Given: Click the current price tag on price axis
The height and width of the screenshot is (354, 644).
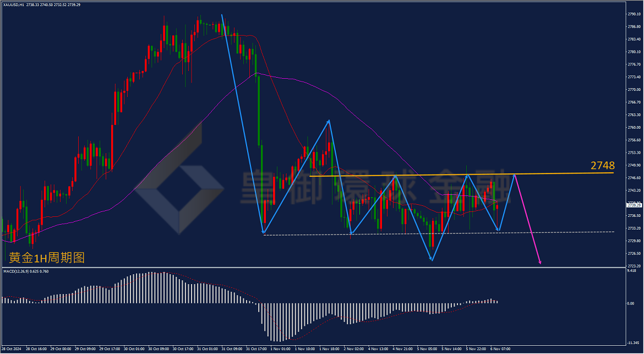Looking at the screenshot, I should pyautogui.click(x=635, y=205).
